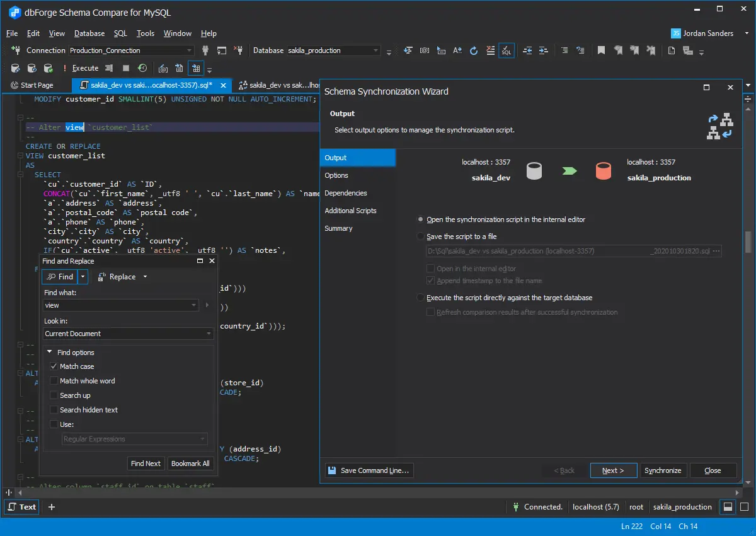Viewport: 756px width, 536px height.
Task: Click the red Execute exclamation icon
Action: tap(64, 68)
